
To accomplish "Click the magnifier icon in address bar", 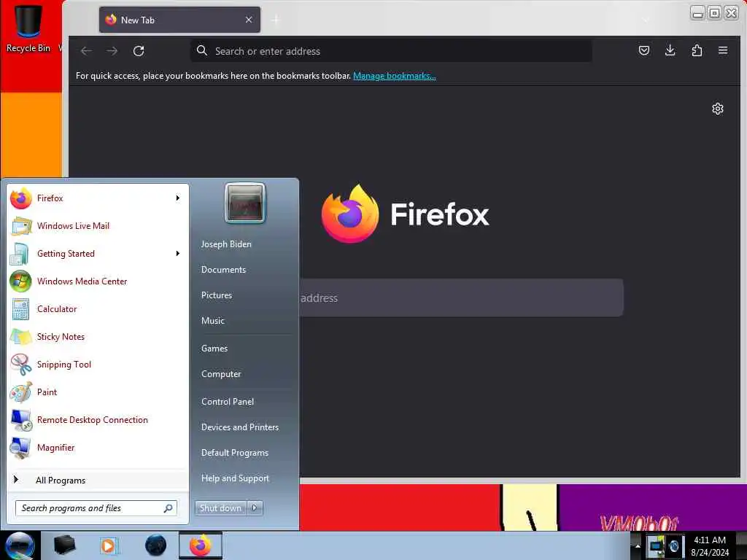I will (202, 50).
